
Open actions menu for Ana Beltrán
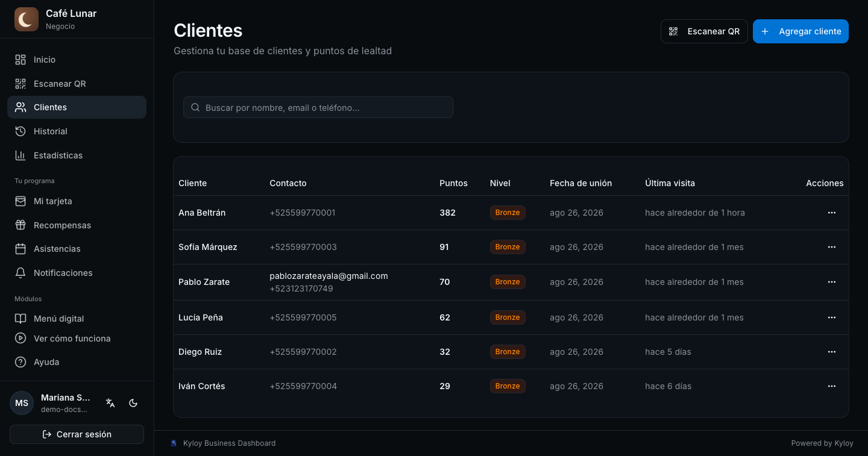pos(832,213)
